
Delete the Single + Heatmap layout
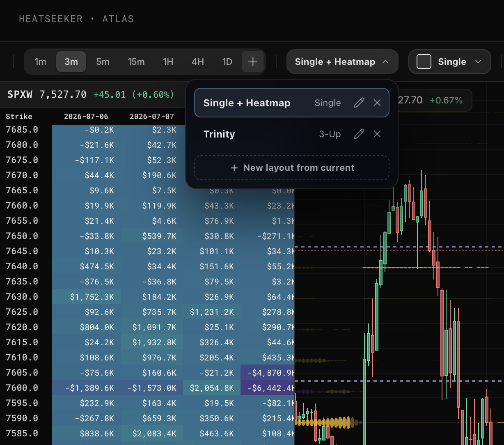pos(377,103)
